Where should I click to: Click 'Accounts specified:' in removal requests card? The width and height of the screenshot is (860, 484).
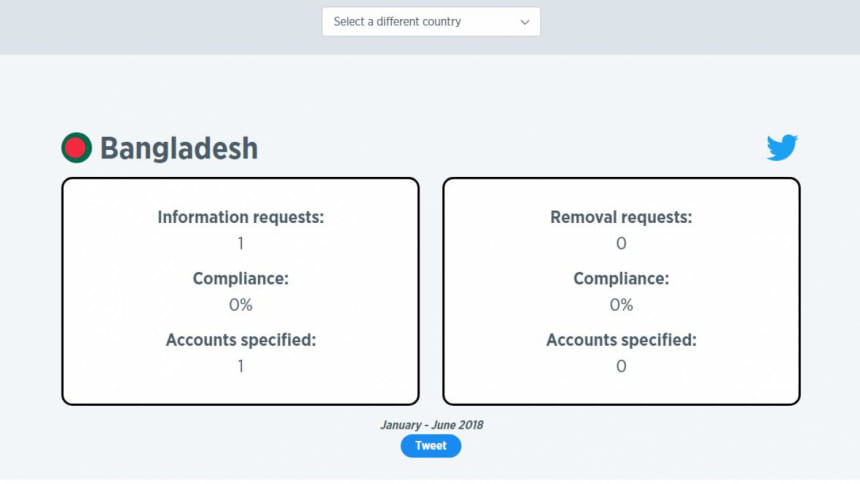[621, 340]
